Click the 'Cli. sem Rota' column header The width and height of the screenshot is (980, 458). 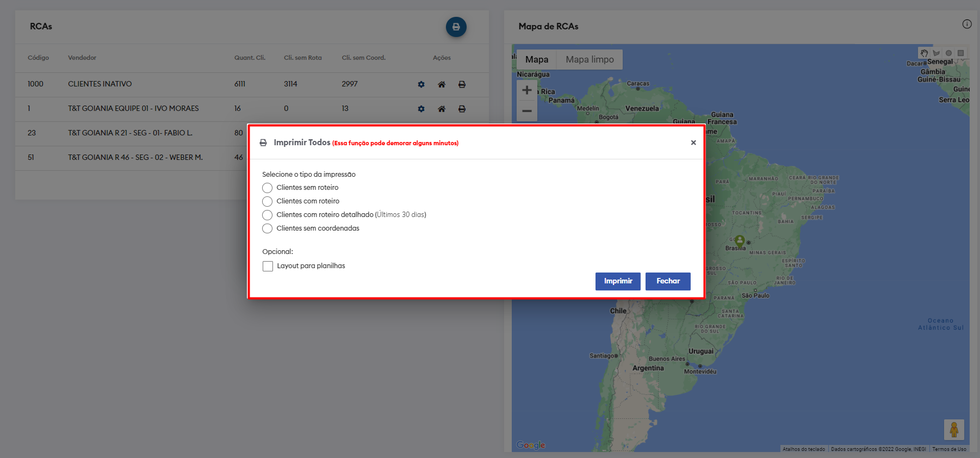(x=303, y=58)
